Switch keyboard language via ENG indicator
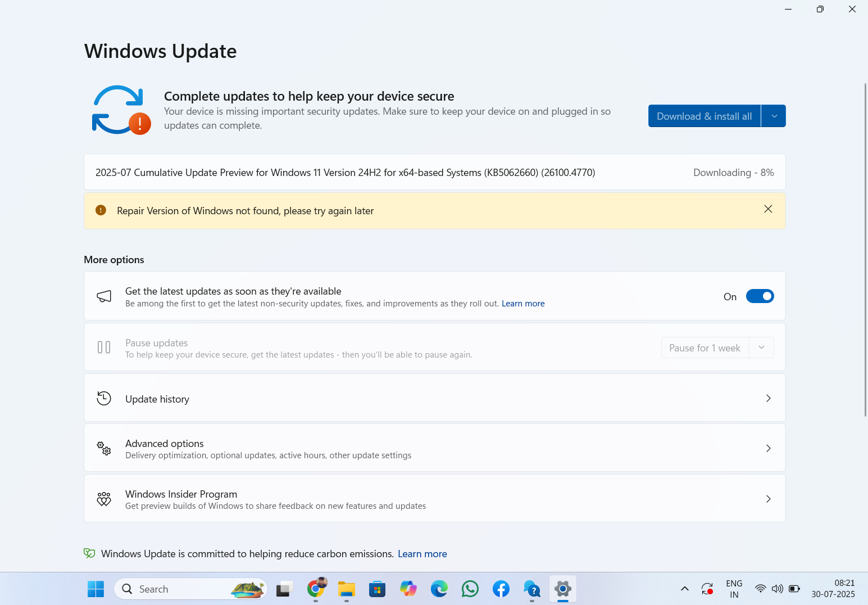Screen dimensions: 868x605 (x=734, y=589)
